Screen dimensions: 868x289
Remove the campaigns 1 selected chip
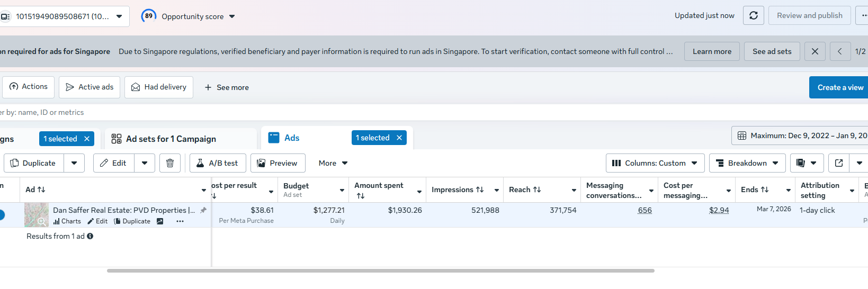87,139
